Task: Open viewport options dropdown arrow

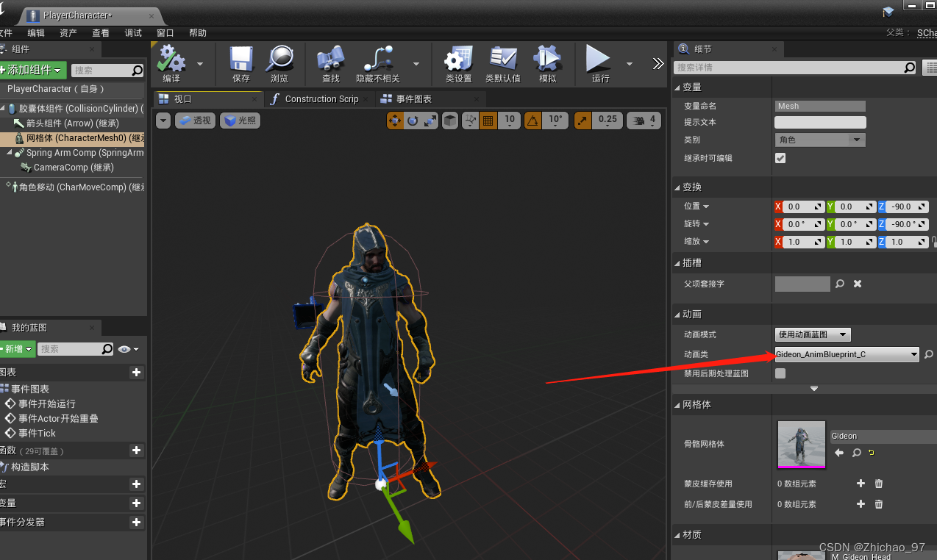Action: 163,121
